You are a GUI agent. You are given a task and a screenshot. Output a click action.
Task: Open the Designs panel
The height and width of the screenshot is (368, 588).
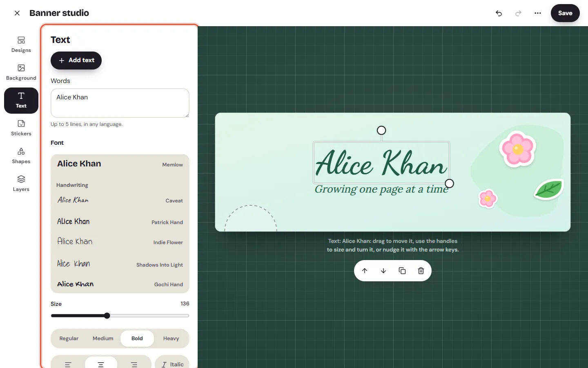[21, 45]
